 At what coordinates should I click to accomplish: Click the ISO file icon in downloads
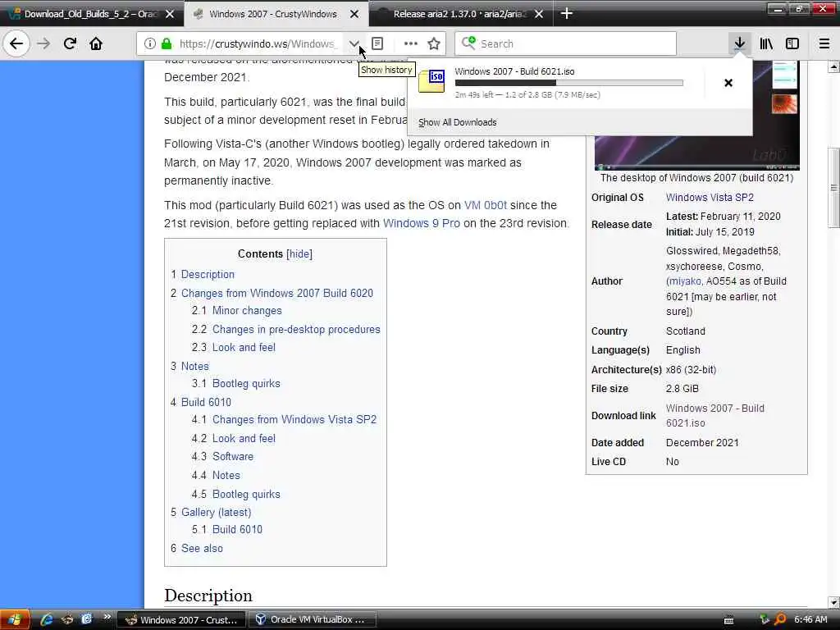(431, 81)
